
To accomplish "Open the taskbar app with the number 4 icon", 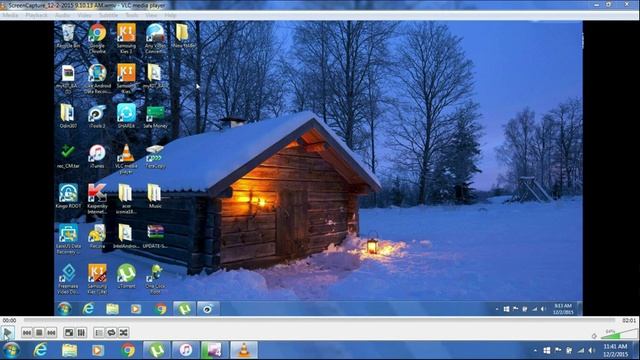I will tap(215, 350).
